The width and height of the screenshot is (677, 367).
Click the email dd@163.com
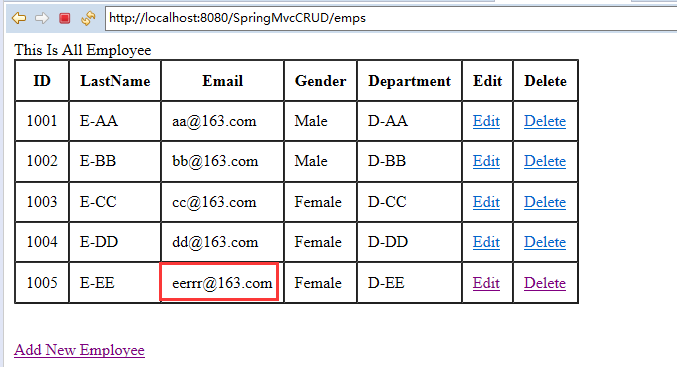215,242
